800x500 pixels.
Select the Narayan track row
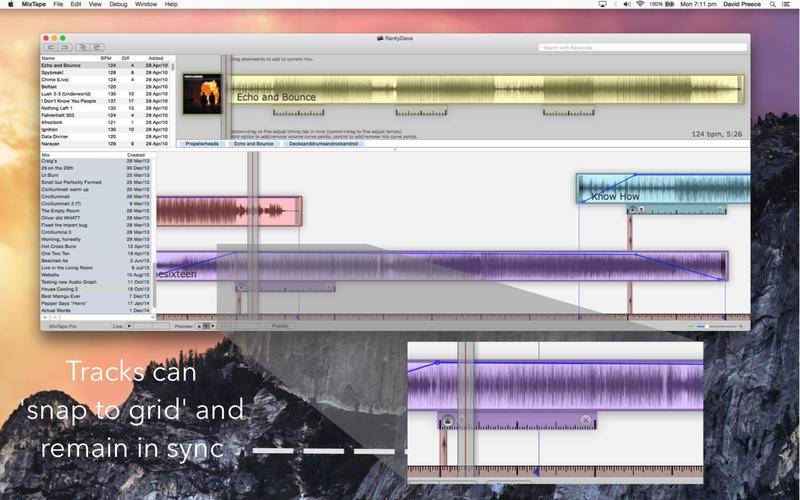105,144
